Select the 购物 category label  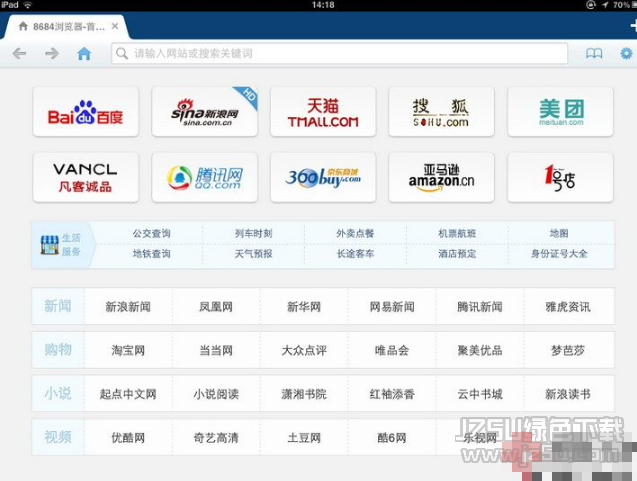pos(58,349)
